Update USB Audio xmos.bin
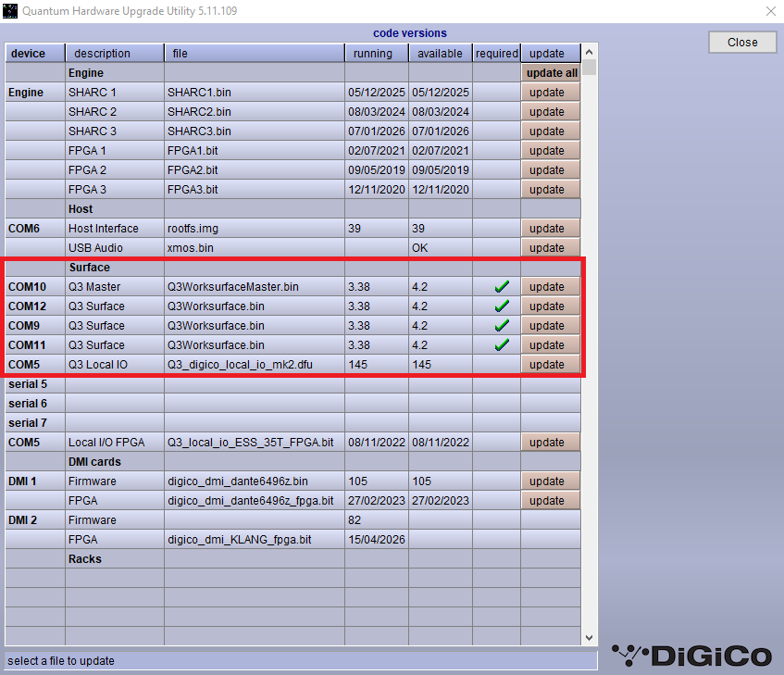784x675 pixels. [x=551, y=248]
